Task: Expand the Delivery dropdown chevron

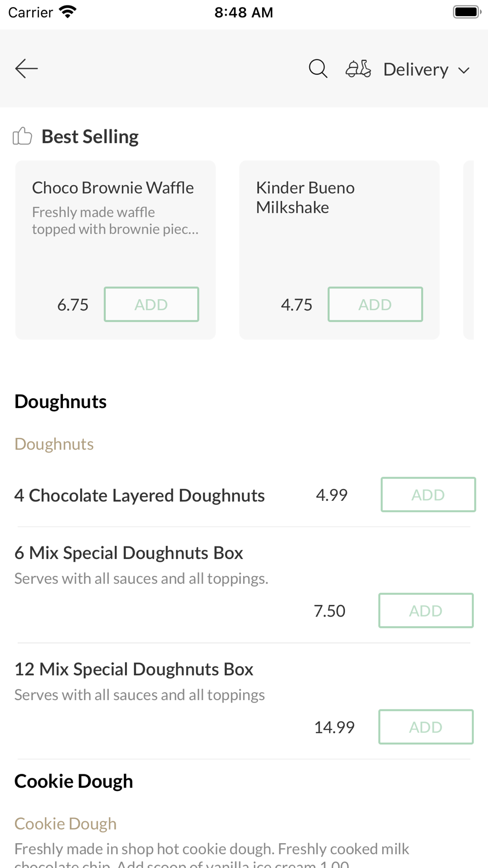Action: tap(464, 70)
